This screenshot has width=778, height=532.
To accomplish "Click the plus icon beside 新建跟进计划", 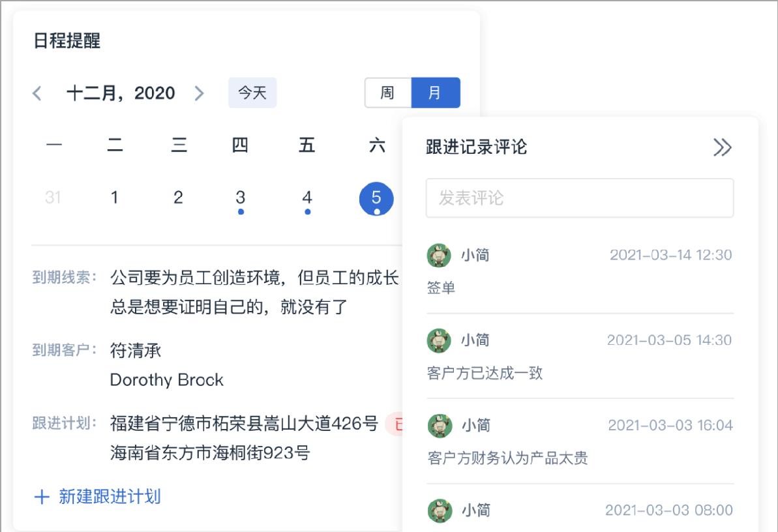I will [42, 497].
